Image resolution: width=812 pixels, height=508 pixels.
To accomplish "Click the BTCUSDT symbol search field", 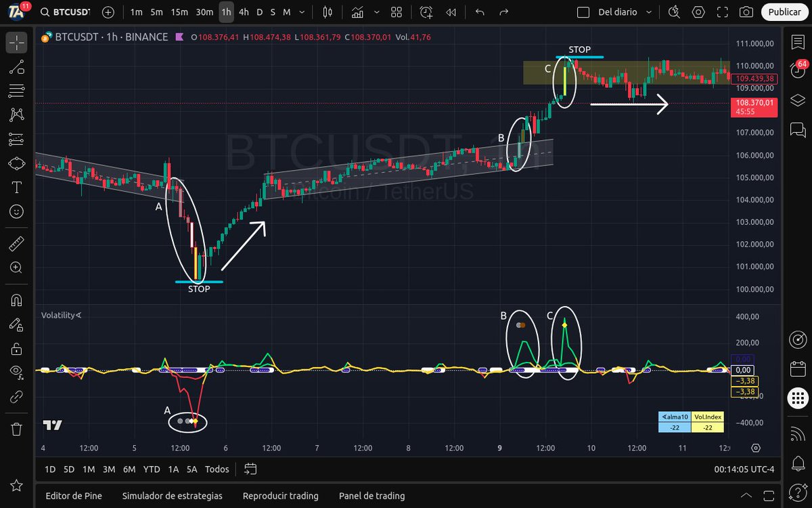I will point(66,12).
